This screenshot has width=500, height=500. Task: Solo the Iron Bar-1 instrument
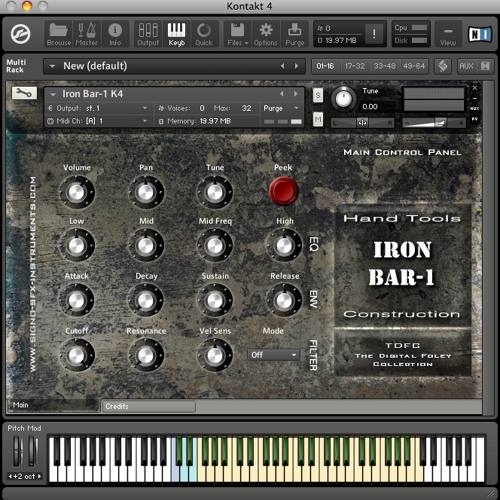pos(318,96)
